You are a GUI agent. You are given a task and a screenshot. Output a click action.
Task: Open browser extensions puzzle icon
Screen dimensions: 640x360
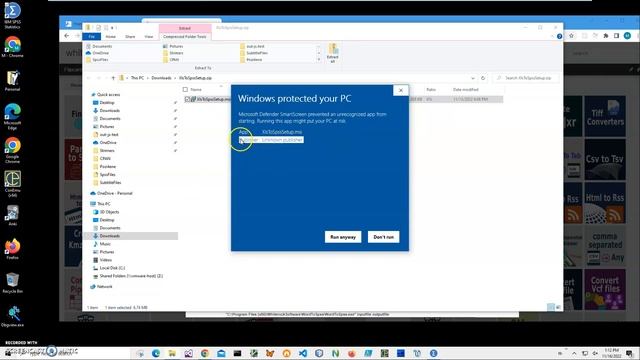pyautogui.click(x=606, y=36)
